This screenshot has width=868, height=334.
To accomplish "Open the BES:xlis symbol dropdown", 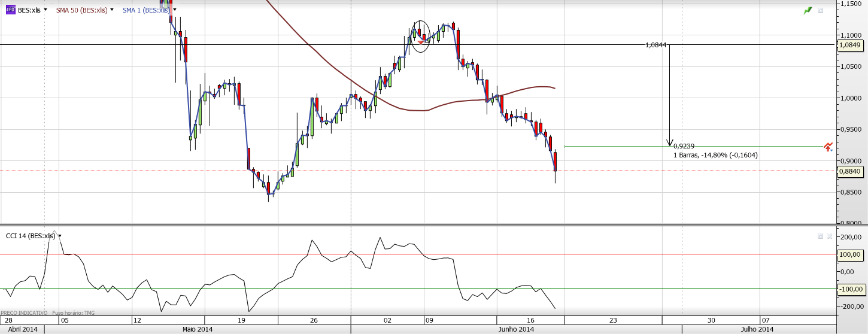I will pyautogui.click(x=45, y=10).
